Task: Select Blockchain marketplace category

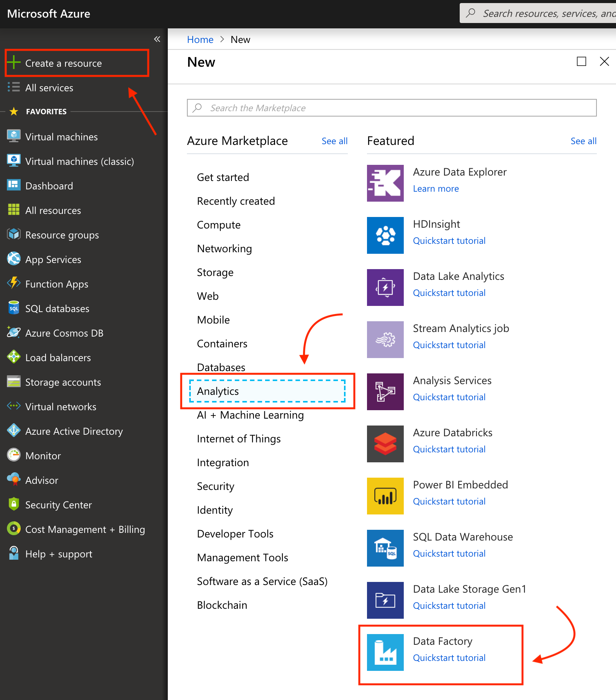Action: pos(222,605)
